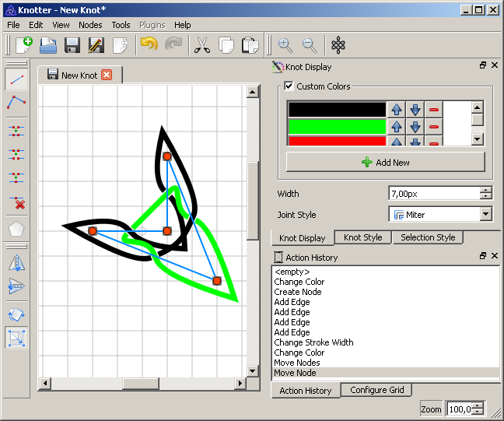504x421 pixels.
Task: Select 'Create Node' history entry
Action: [298, 292]
